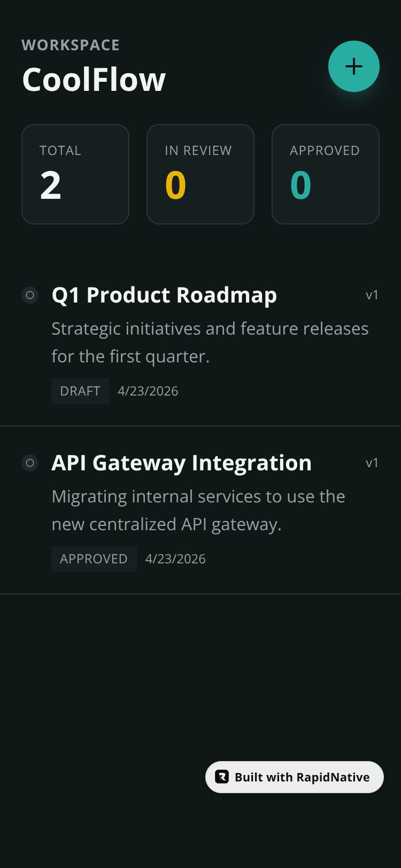Click the DRAFT status badge

[x=80, y=391]
